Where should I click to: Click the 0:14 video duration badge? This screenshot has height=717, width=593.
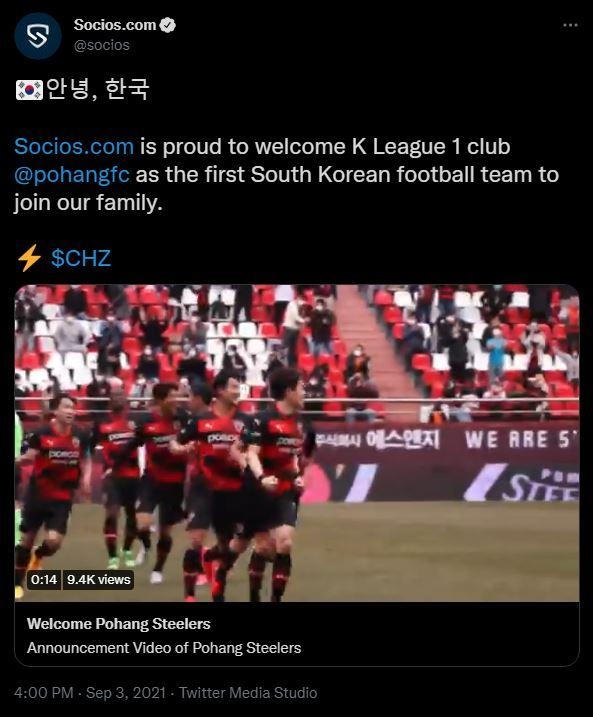(44, 580)
